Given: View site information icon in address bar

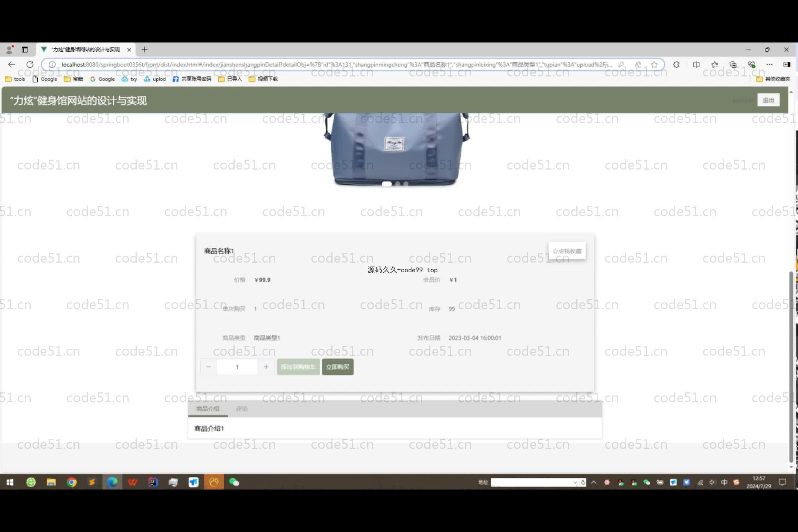Looking at the screenshot, I should tap(52, 65).
